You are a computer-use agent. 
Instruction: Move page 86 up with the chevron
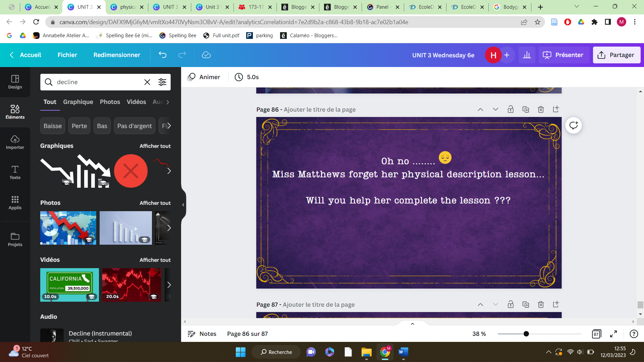480,109
